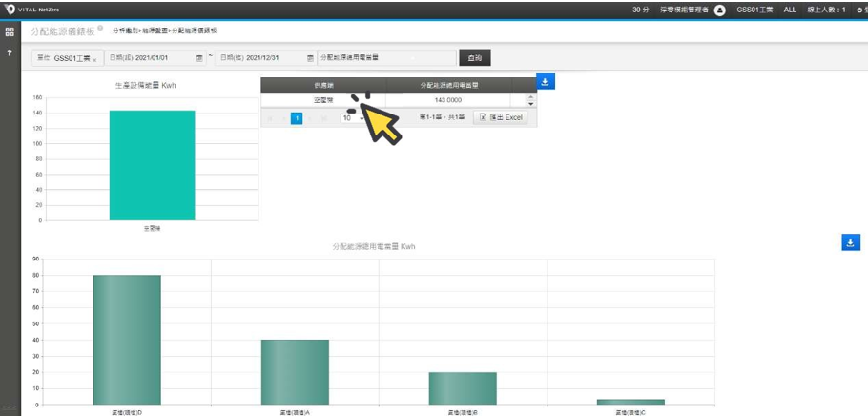Screen dimensions: 868x416
Task: Click the start date field 2021/01/01
Action: (x=153, y=58)
